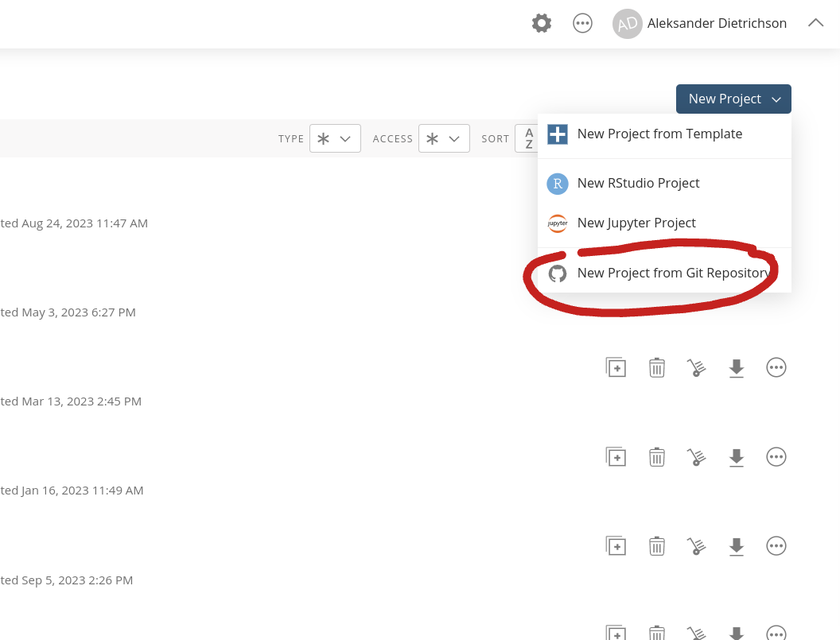
Task: Open the Aleksander Dietrichson account name
Action: click(717, 23)
